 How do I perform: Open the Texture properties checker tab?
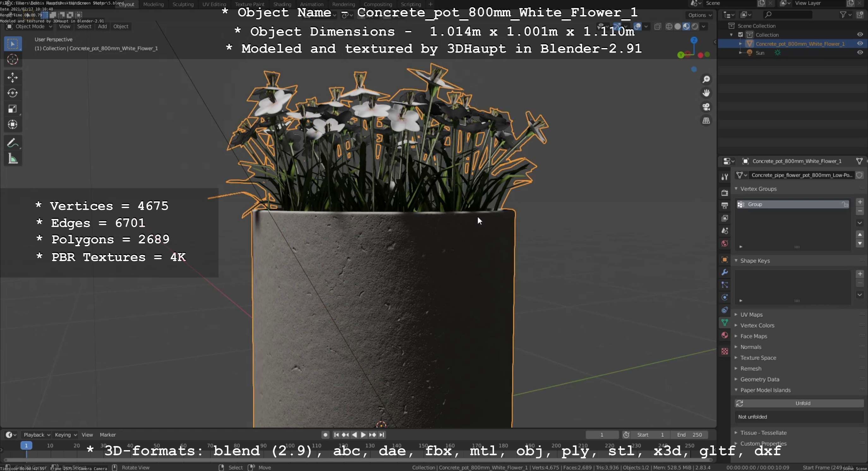725,351
